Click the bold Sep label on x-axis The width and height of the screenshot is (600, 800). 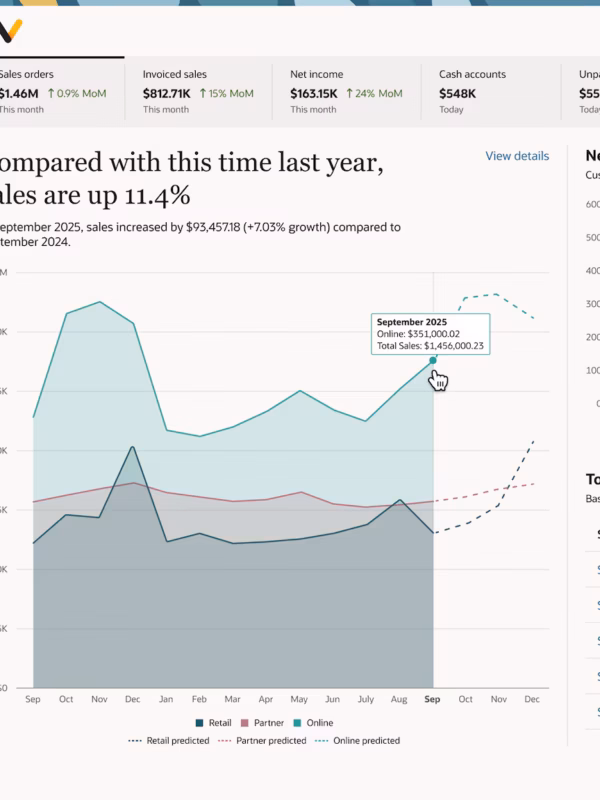[432, 699]
